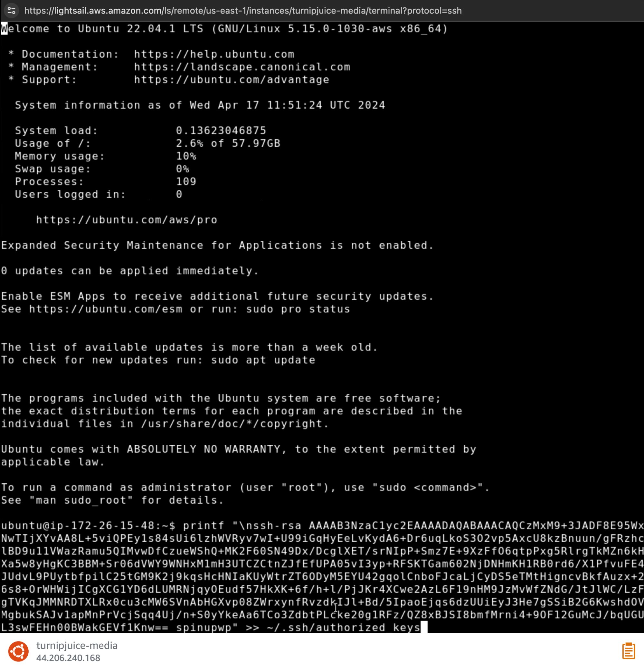Image resolution: width=644 pixels, height=667 pixels.
Task: Select the Lightsail URL in address bar
Action: [243, 11]
